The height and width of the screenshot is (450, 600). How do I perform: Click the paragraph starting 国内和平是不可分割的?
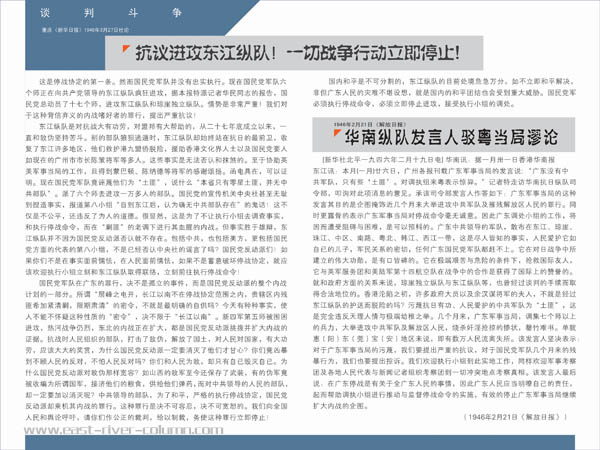(444, 93)
